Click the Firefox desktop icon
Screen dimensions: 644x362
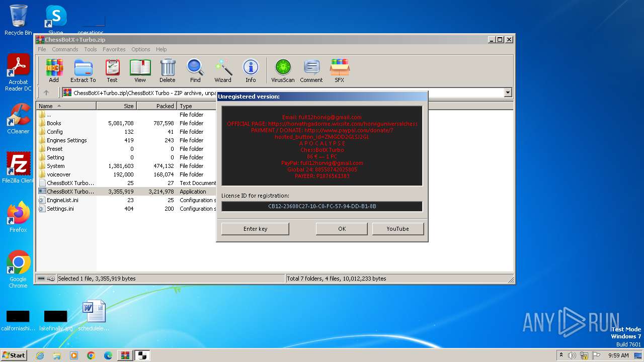pos(18,217)
